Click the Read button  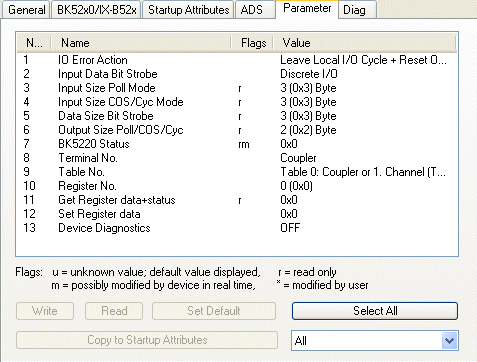click(114, 311)
